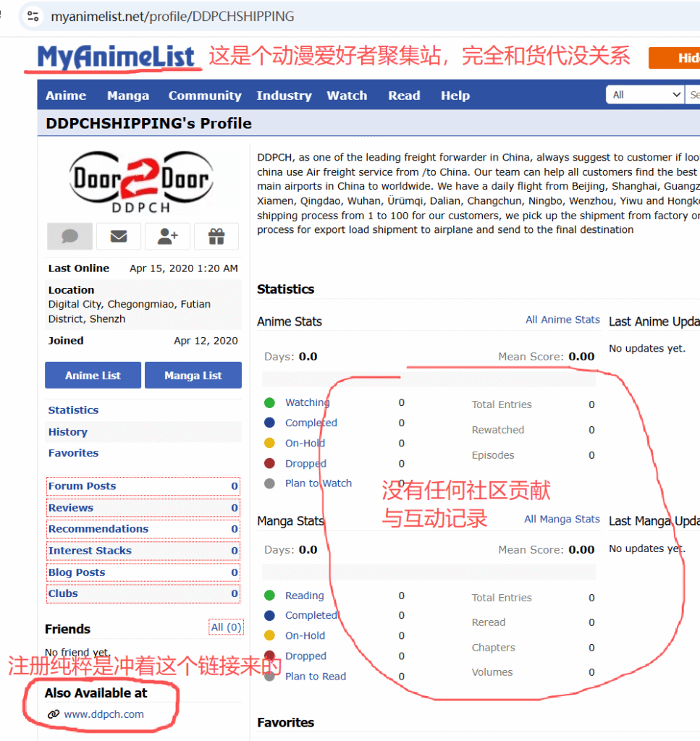
Task: Click the Shenzhen location address text
Action: click(130, 311)
